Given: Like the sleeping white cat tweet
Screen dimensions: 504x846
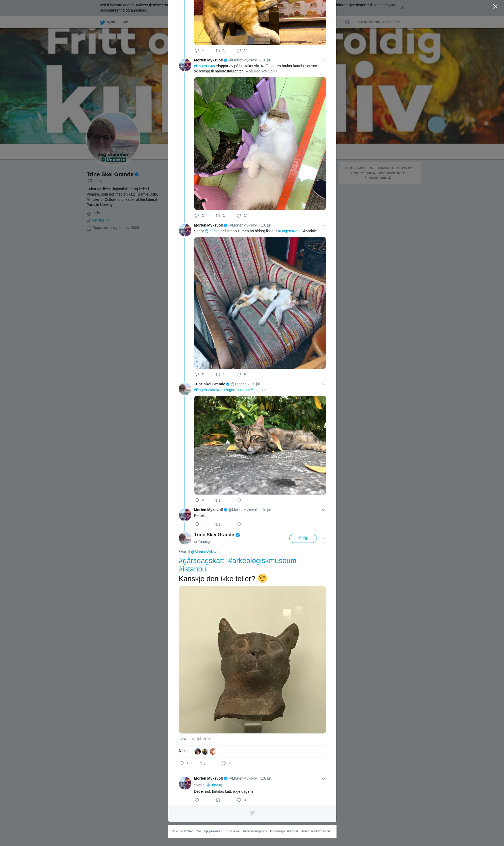Looking at the screenshot, I should pyautogui.click(x=239, y=216).
